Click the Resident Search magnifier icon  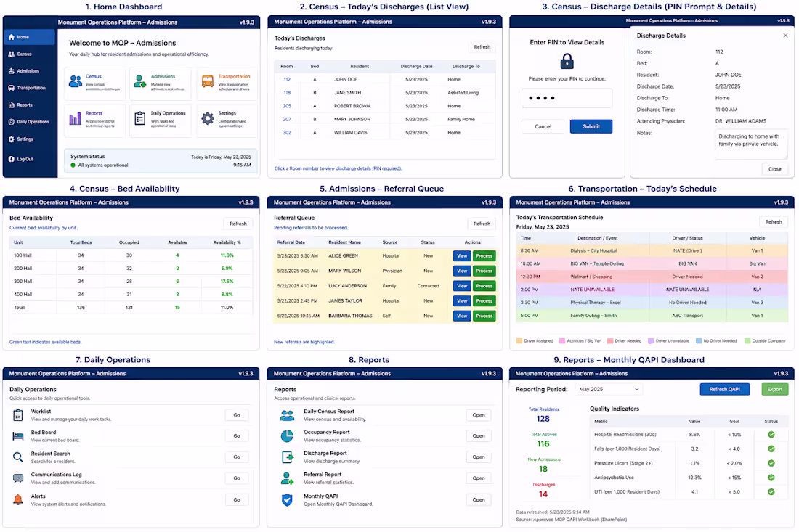[x=18, y=457]
